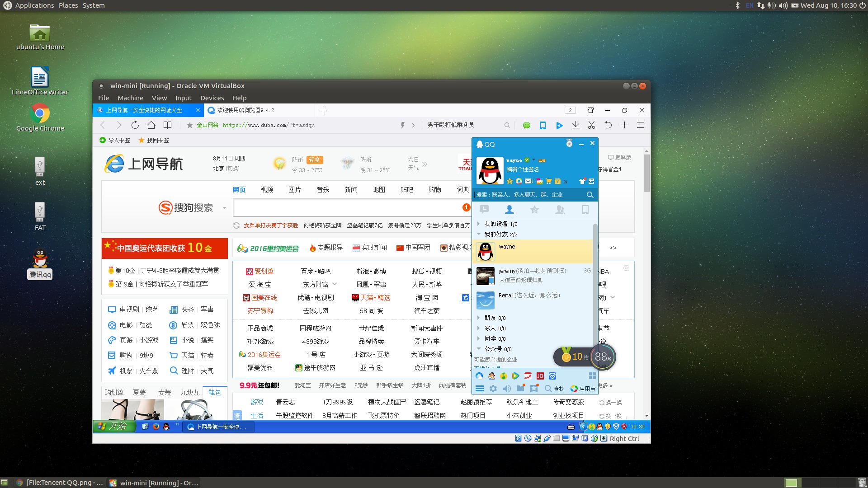Click 导入书签 bookmark link

115,141
